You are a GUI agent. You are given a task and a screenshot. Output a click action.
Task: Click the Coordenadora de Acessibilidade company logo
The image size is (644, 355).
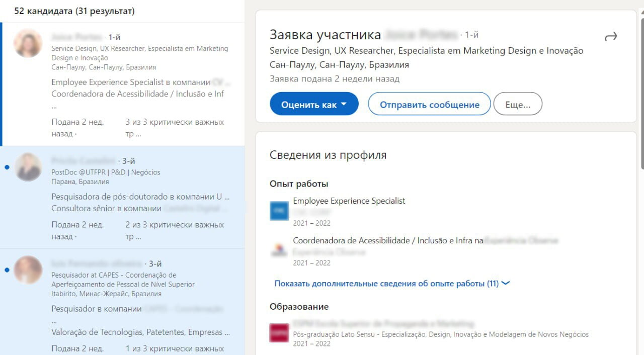pyautogui.click(x=279, y=250)
